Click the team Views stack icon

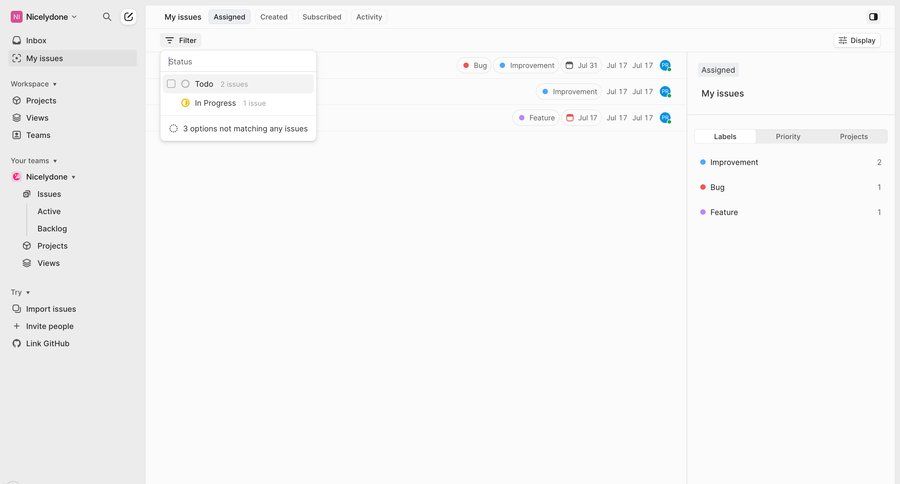26,263
